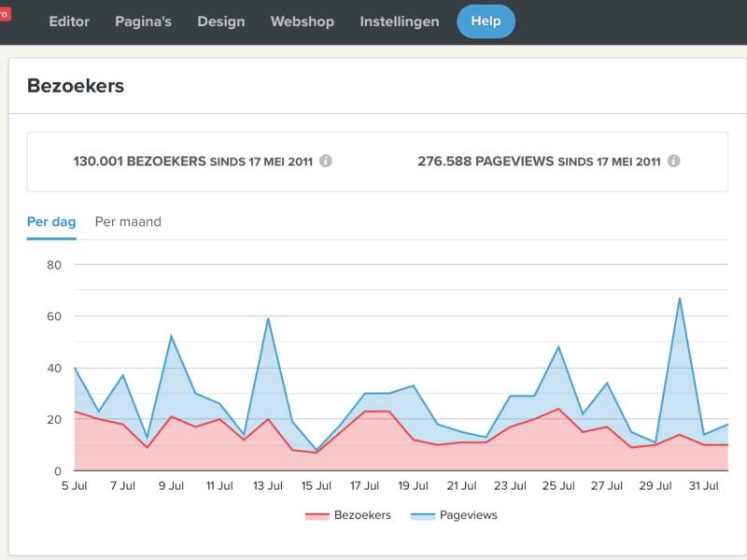Open the Editor menu item
The width and height of the screenshot is (747, 560).
69,21
